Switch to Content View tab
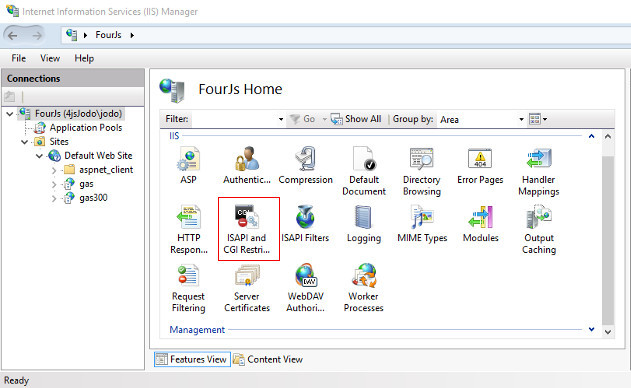Screen dimensions: 631x388 click(268, 359)
